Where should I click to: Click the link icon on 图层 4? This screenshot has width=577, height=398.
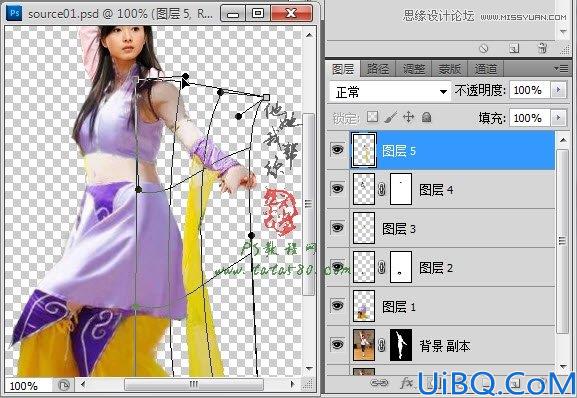[x=382, y=189]
